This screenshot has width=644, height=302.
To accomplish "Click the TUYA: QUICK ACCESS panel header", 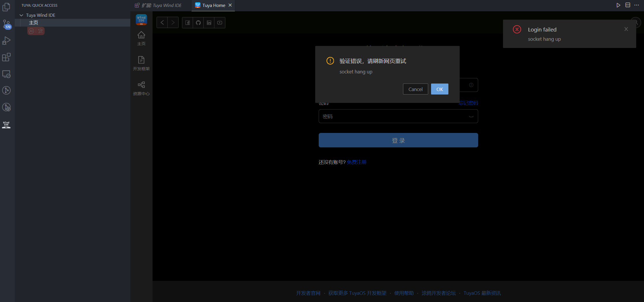I will pos(39,5).
